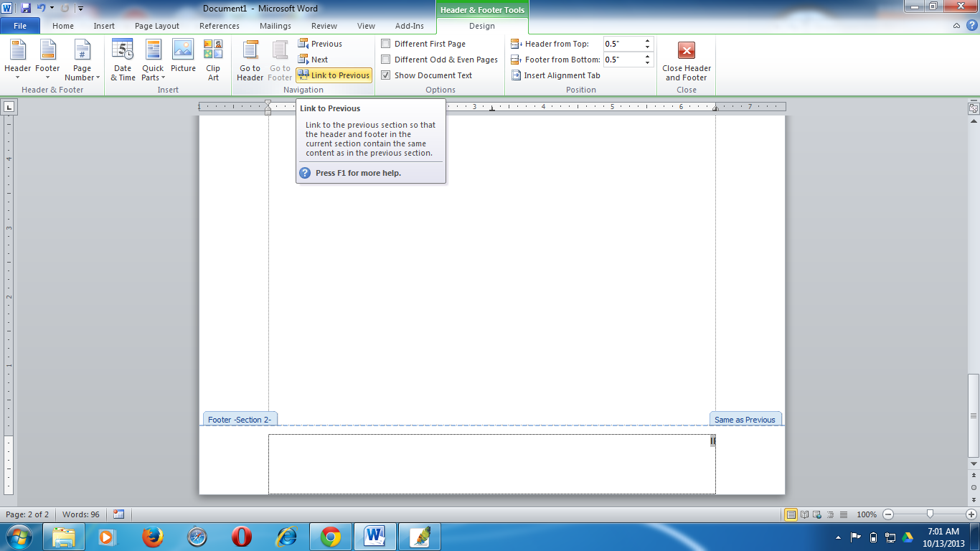Screen dimensions: 980x551
Task: Click the zoom slider handle
Action: pos(930,514)
